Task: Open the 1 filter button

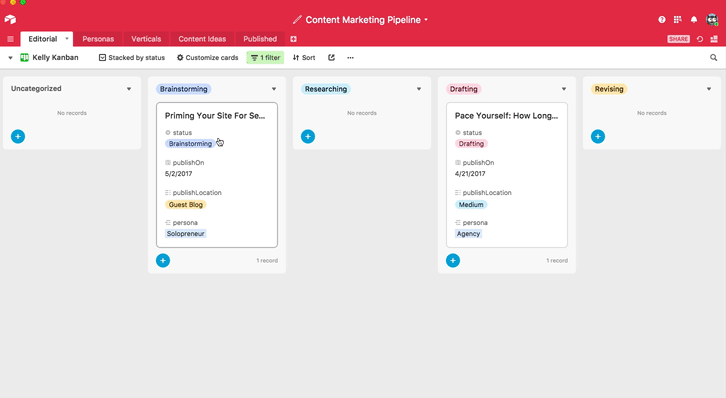Action: point(265,57)
